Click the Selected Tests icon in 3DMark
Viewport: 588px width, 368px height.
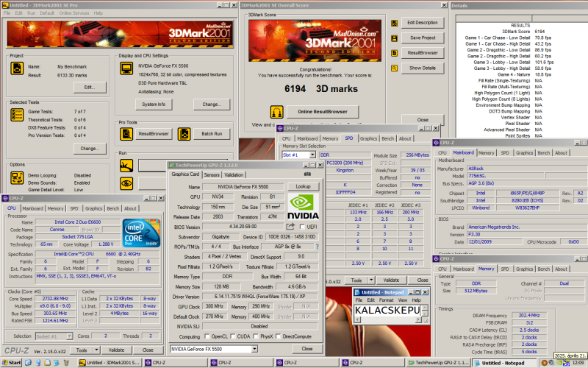pyautogui.click(x=17, y=115)
